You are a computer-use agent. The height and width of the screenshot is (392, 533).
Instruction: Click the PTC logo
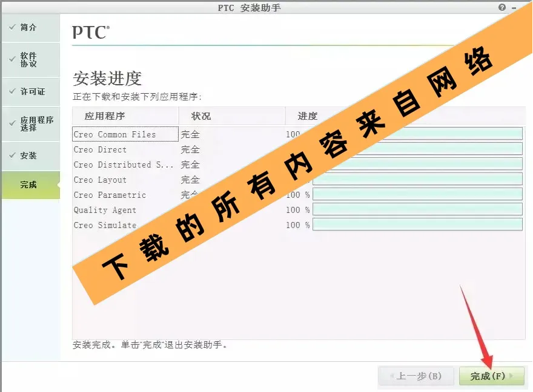point(91,33)
